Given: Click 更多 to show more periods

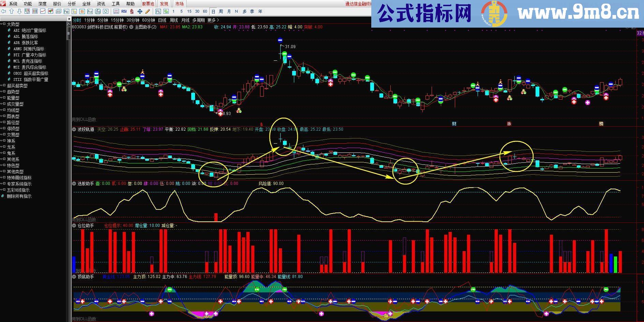Looking at the screenshot, I should [213, 20].
